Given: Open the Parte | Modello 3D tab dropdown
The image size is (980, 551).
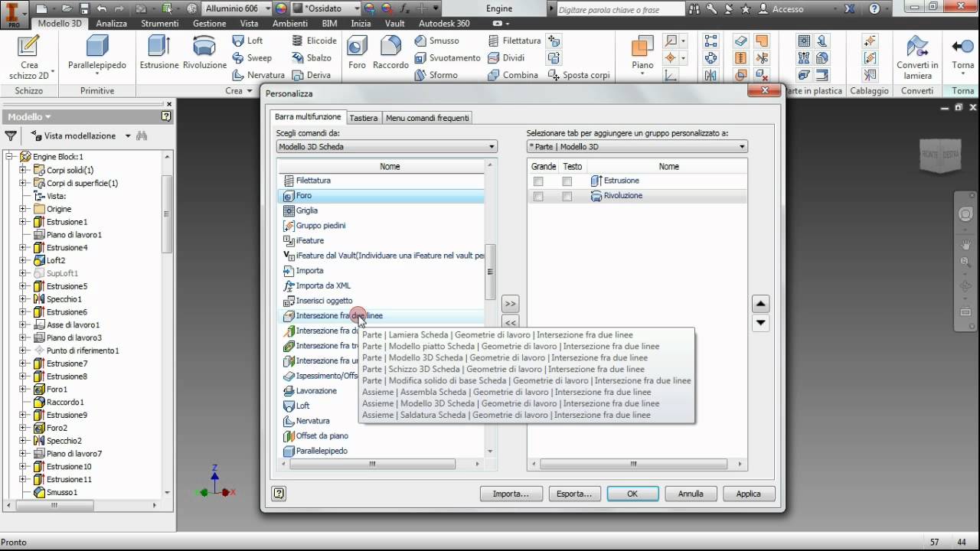Looking at the screenshot, I should (637, 146).
